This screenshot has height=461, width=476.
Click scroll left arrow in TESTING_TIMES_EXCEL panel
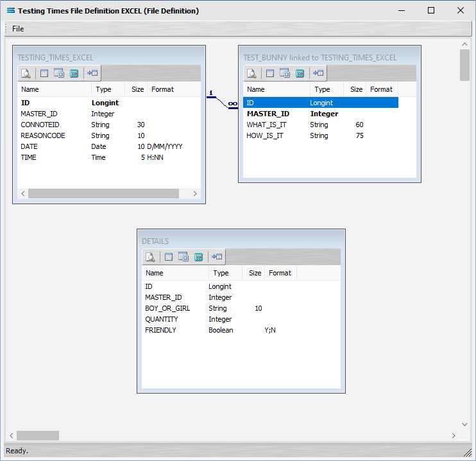pos(22,193)
